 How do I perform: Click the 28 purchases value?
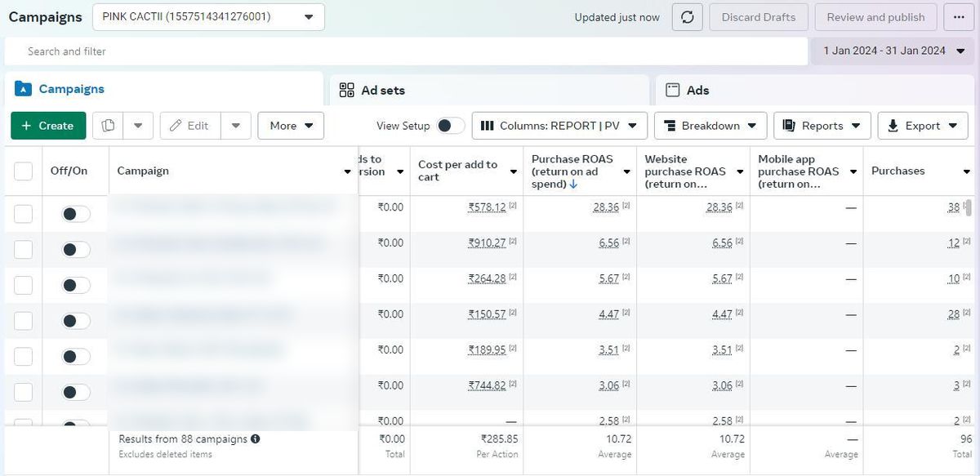point(953,314)
